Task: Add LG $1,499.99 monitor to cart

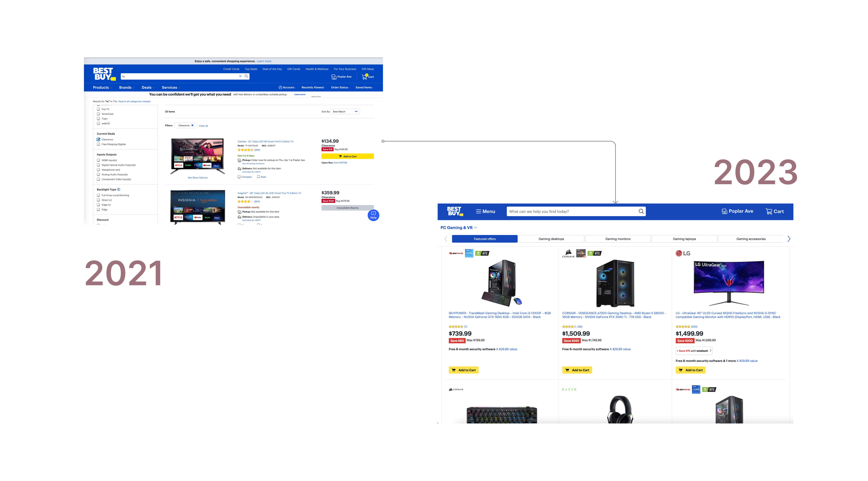Action: coord(691,370)
